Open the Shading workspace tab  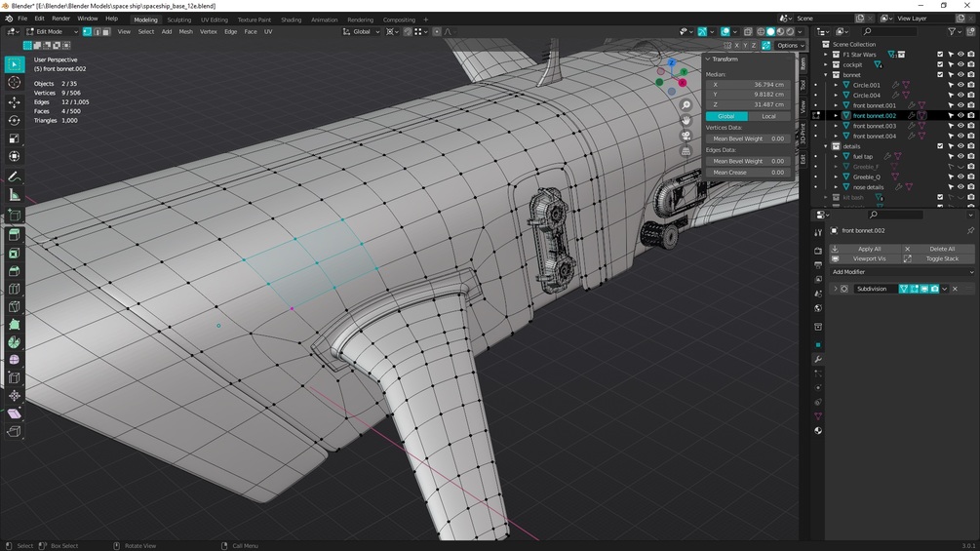click(x=291, y=20)
